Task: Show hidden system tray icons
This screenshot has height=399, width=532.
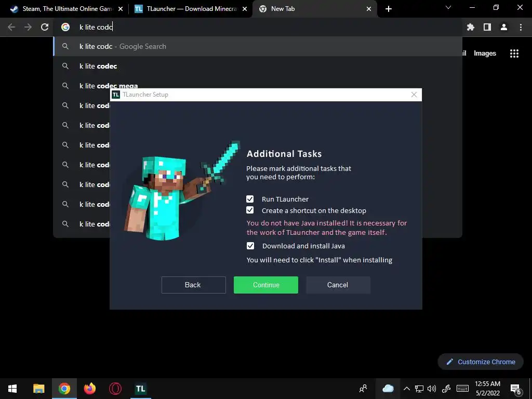Action: coord(406,389)
